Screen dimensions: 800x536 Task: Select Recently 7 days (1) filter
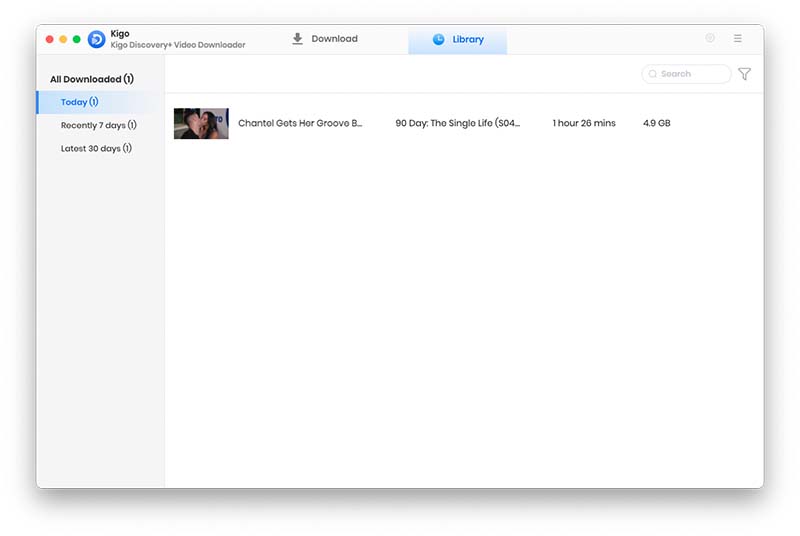(x=101, y=125)
